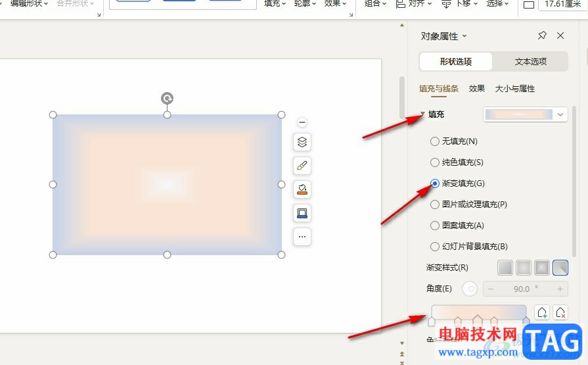Select 图片或纹理填充(P) option
The width and height of the screenshot is (588, 365).
(x=468, y=205)
